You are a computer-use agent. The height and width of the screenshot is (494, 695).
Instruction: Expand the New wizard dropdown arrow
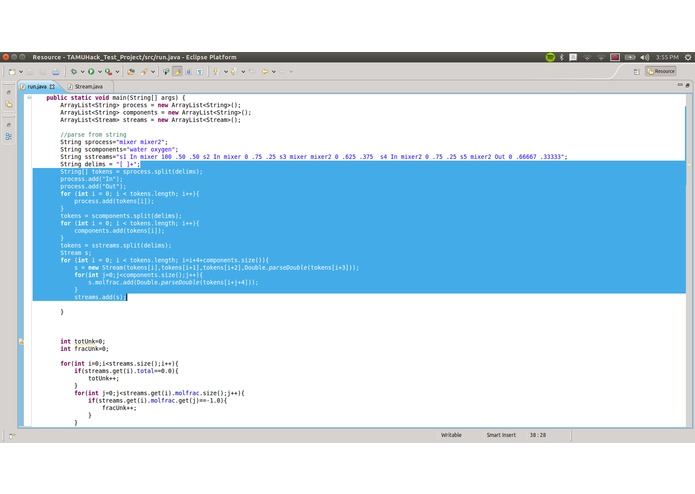pos(21,71)
